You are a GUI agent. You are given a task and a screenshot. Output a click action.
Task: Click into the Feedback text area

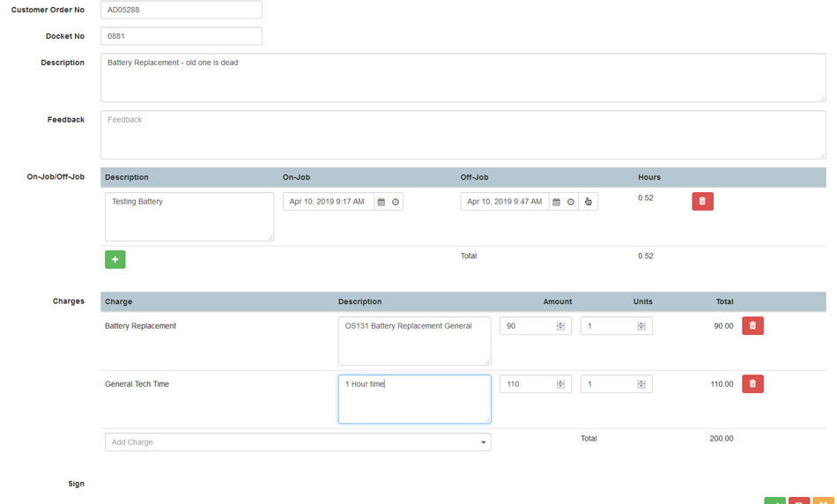pos(463,135)
